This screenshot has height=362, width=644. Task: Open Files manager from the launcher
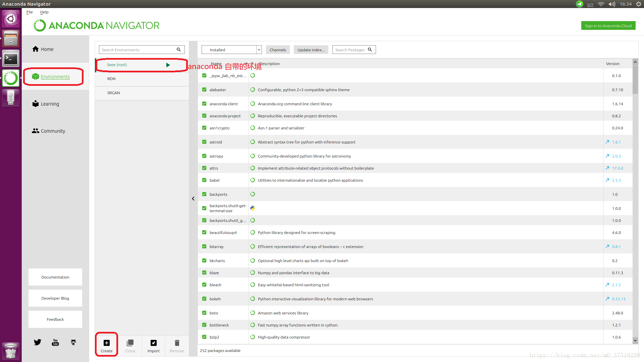(11, 39)
